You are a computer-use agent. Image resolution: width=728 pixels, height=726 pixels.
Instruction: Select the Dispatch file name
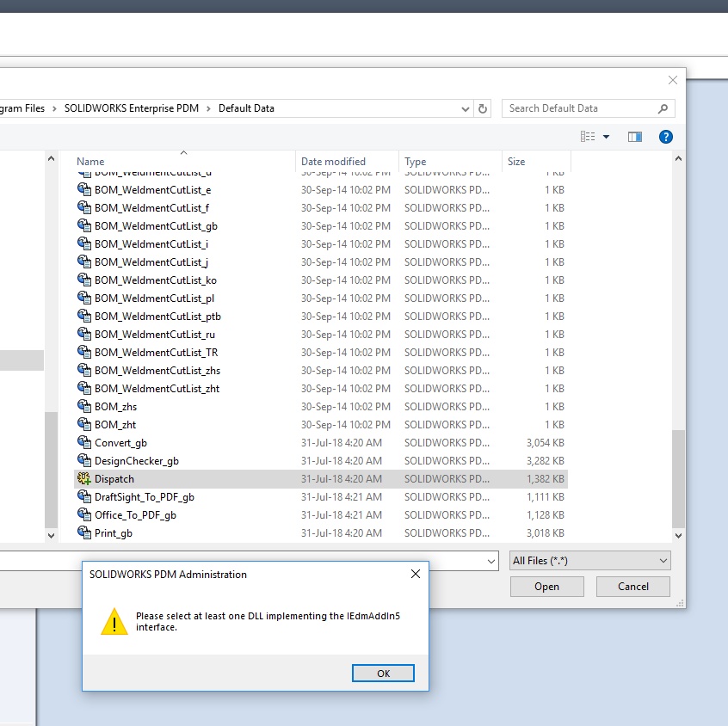[114, 479]
